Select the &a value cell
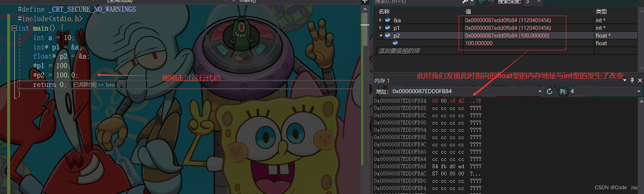The image size is (644, 194). [508, 20]
